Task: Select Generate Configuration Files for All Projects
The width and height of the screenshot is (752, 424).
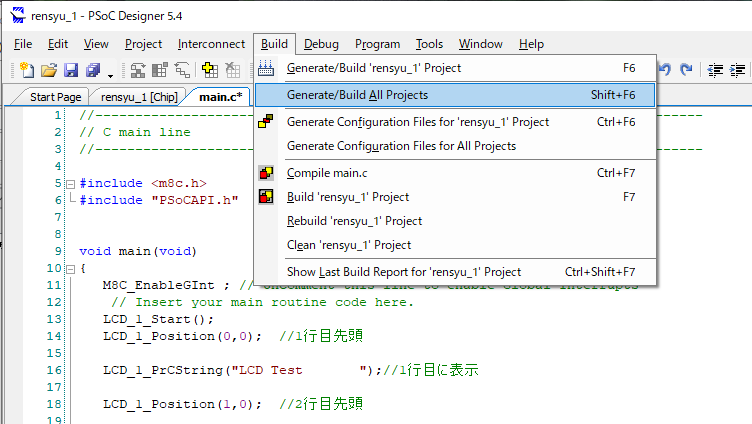Action: pyautogui.click(x=455, y=146)
